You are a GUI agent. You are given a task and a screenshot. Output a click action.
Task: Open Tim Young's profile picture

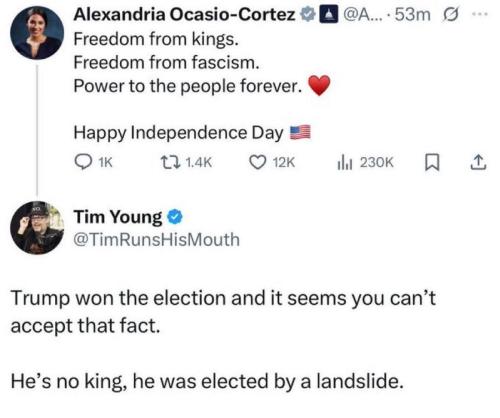tap(37, 228)
